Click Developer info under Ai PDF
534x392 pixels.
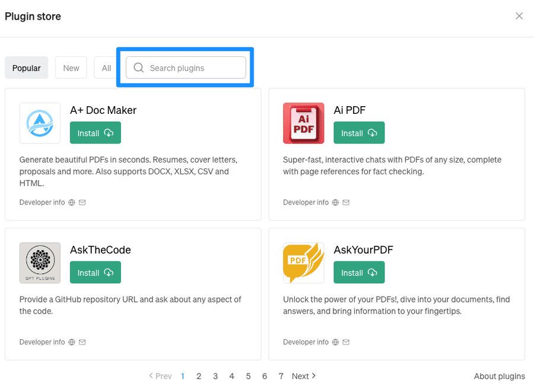coord(306,202)
